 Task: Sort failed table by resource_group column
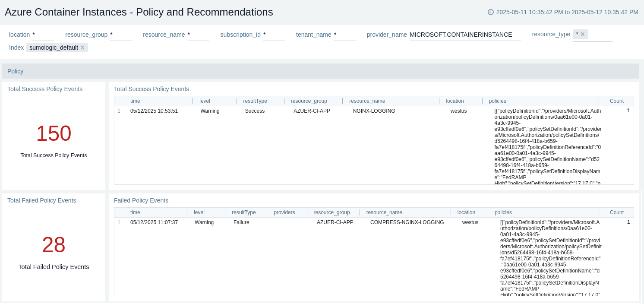331,212
